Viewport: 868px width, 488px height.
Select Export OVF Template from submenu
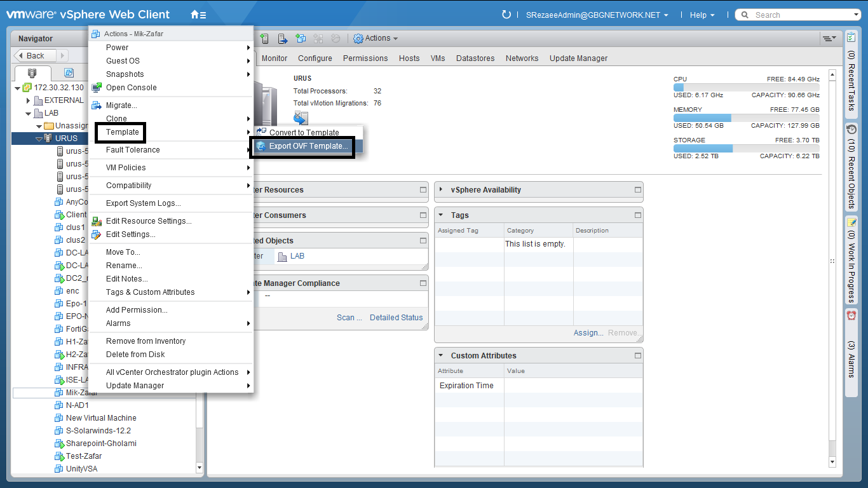(x=308, y=146)
